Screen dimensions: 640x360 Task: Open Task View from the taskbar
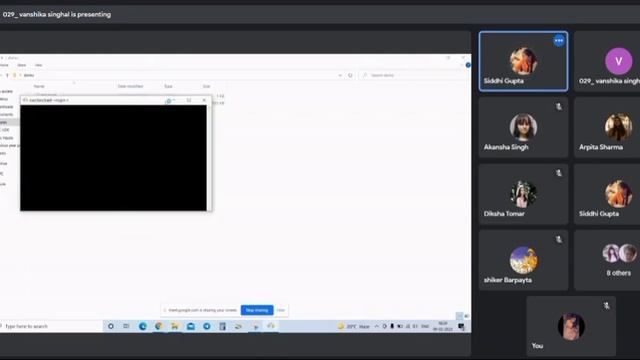click(127, 326)
